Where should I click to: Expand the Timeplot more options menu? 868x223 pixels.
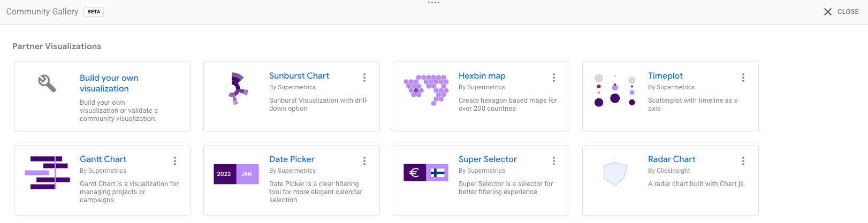pyautogui.click(x=743, y=78)
